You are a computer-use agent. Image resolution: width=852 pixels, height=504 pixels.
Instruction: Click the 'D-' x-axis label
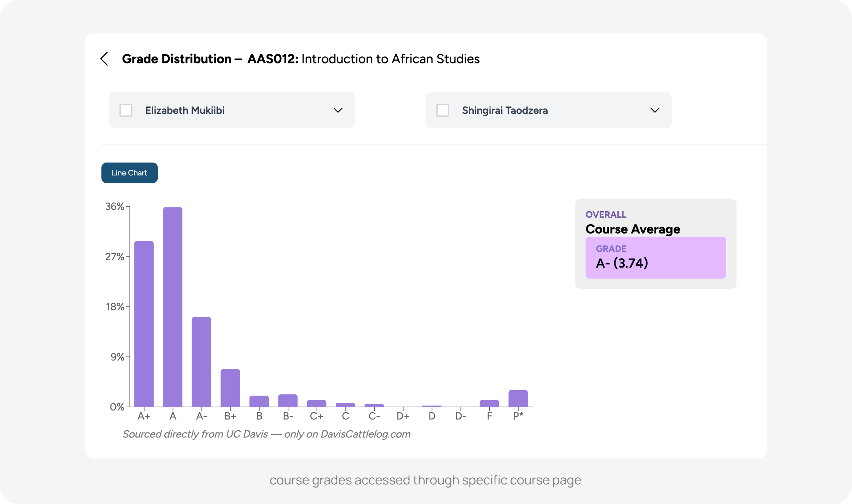point(461,416)
